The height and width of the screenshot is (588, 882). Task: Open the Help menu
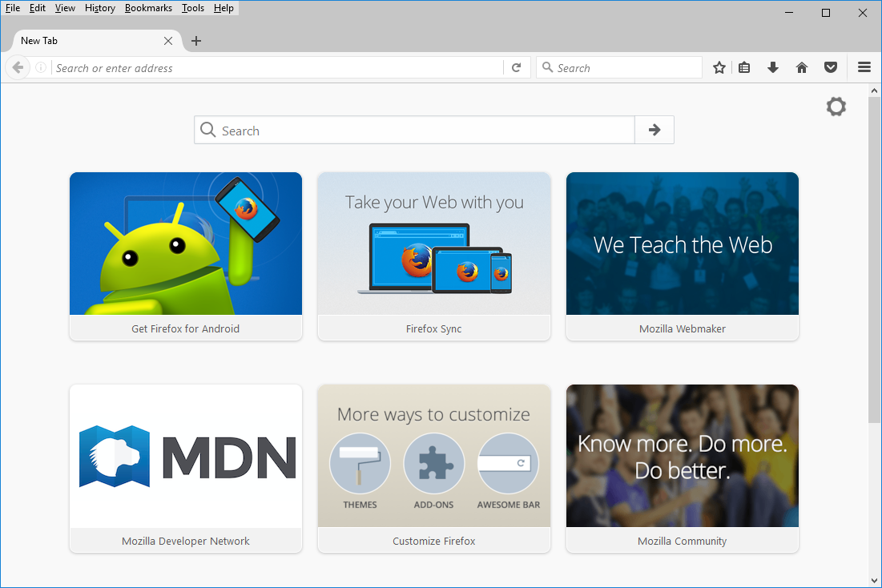pyautogui.click(x=224, y=8)
